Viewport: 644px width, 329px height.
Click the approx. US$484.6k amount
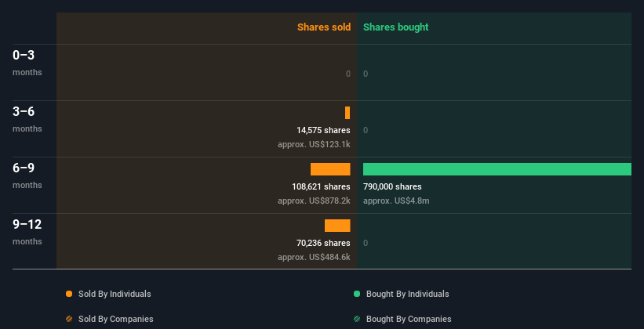coord(315,257)
